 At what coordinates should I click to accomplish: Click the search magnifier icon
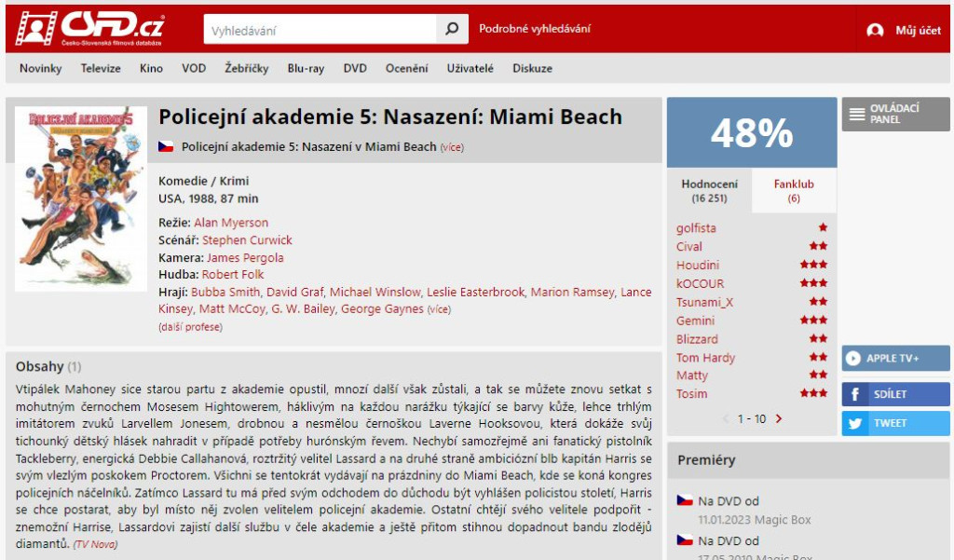click(452, 29)
